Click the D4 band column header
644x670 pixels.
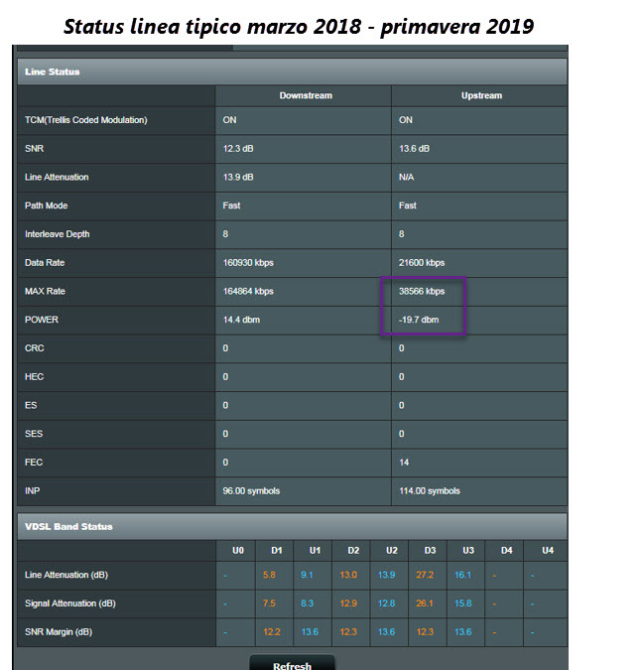506,551
